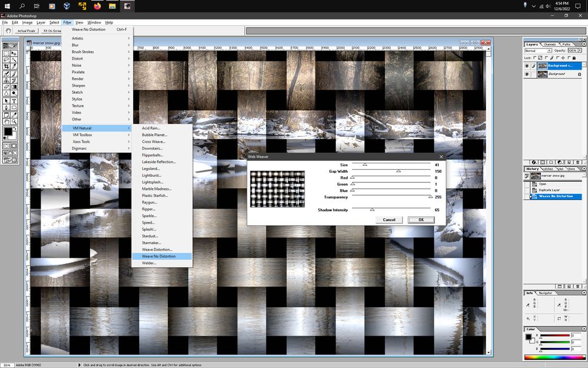Select the Magic Wand tool
Screen dimensions: 588x368
14,60
